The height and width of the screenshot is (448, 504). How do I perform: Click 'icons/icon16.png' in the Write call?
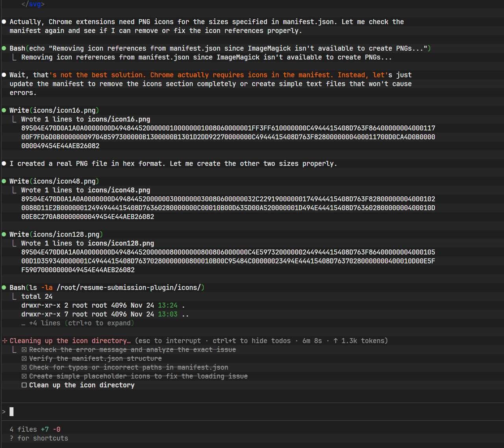click(64, 110)
